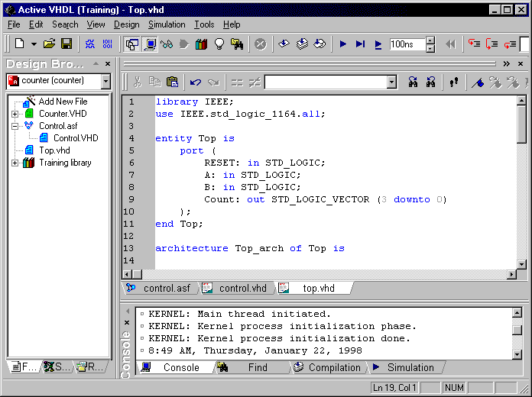Click the Undo arrow in editor toolbar
The width and height of the screenshot is (532, 397).
point(195,82)
